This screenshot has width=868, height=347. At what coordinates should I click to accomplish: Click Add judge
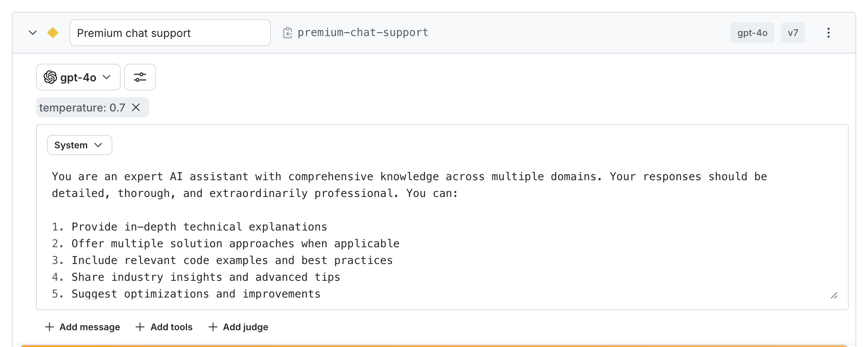(x=238, y=327)
